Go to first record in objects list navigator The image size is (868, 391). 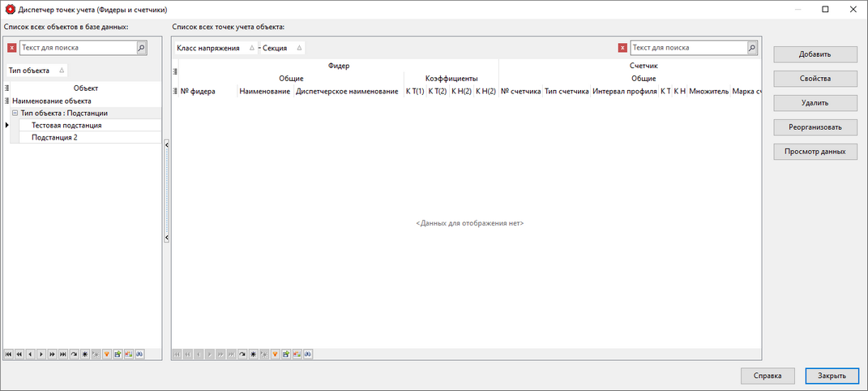pyautogui.click(x=8, y=354)
